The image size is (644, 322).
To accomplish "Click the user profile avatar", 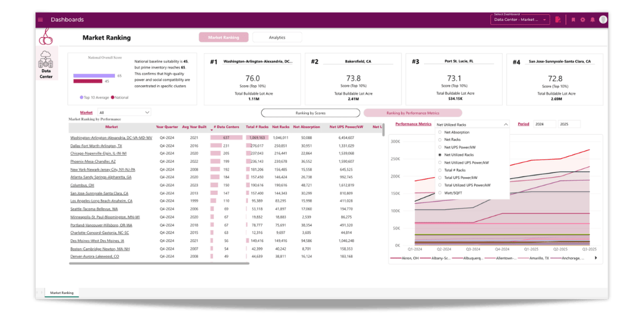I will pyautogui.click(x=603, y=20).
